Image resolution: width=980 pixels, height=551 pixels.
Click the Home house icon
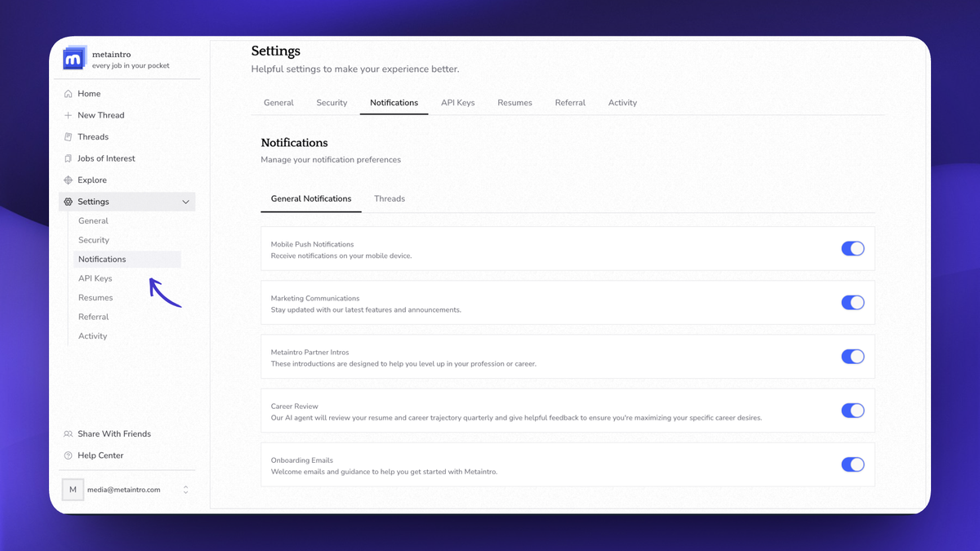coord(69,94)
